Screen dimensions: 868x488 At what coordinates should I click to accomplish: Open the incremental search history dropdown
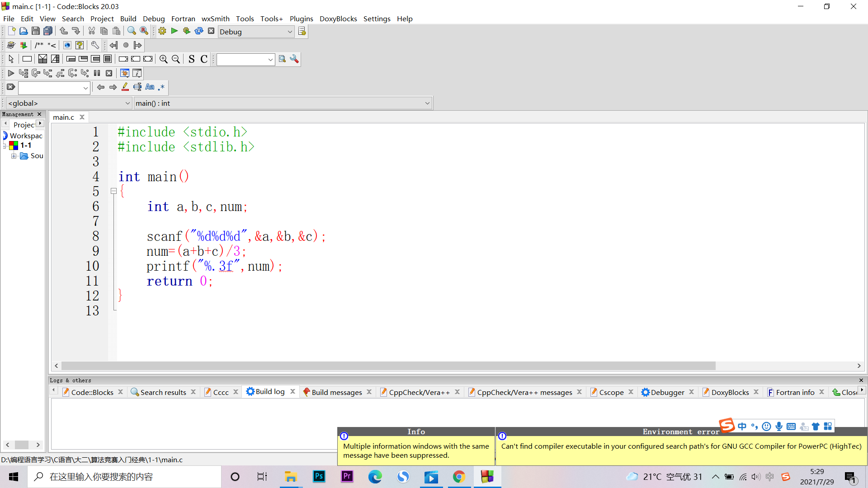pyautogui.click(x=85, y=88)
